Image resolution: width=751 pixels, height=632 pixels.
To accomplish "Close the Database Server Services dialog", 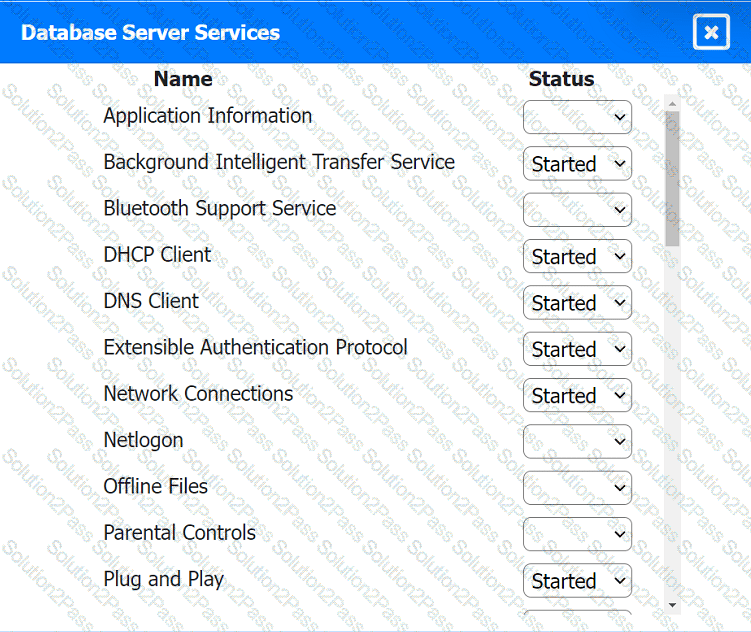I will point(710,32).
